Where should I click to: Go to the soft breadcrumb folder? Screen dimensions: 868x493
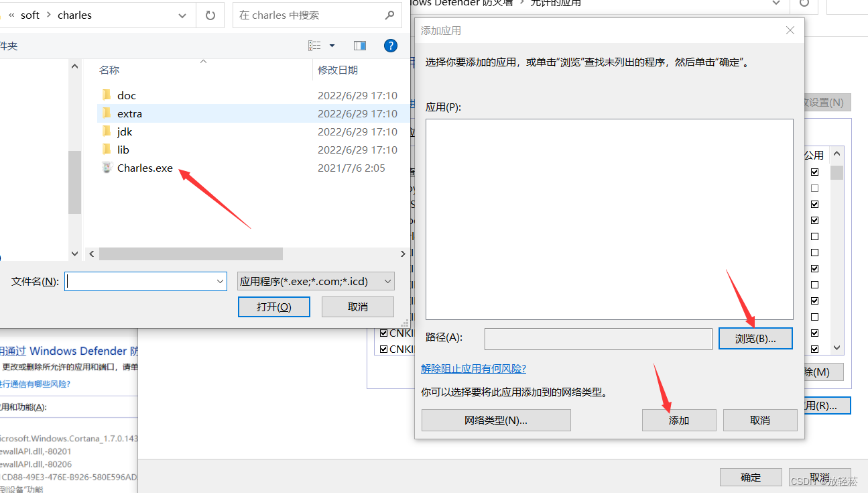(30, 15)
